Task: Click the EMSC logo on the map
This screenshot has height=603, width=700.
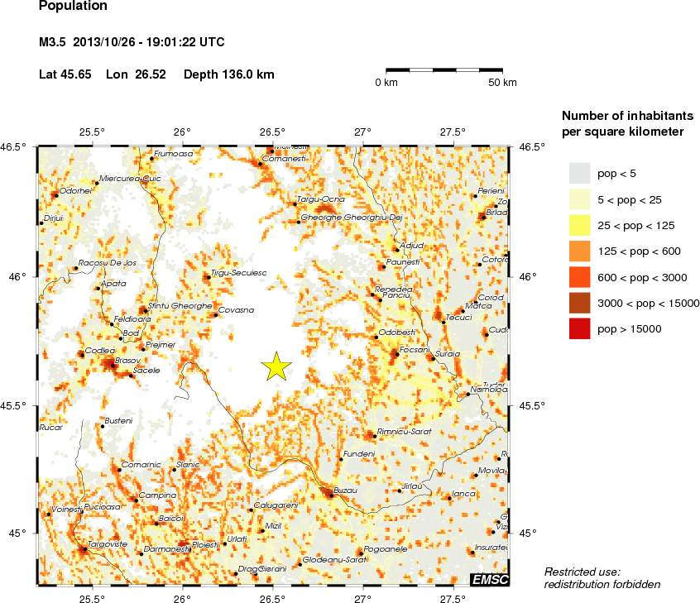Action: tap(490, 579)
